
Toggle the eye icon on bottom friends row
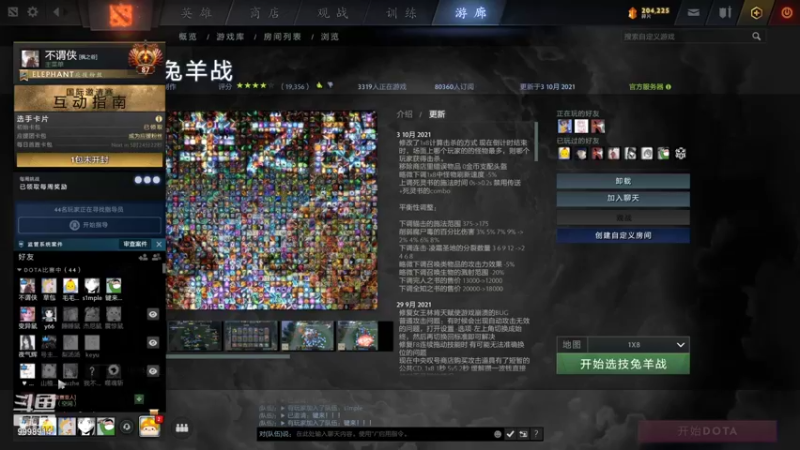(153, 371)
